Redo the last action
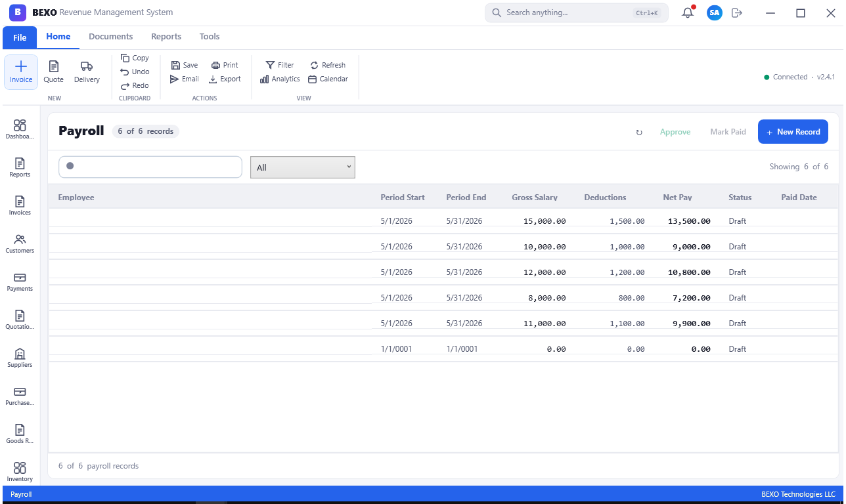 click(135, 85)
